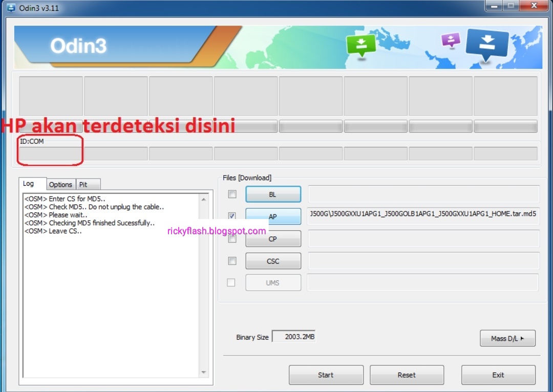Click the CSC file button
Viewport: 553px width, 392px height.
[273, 261]
